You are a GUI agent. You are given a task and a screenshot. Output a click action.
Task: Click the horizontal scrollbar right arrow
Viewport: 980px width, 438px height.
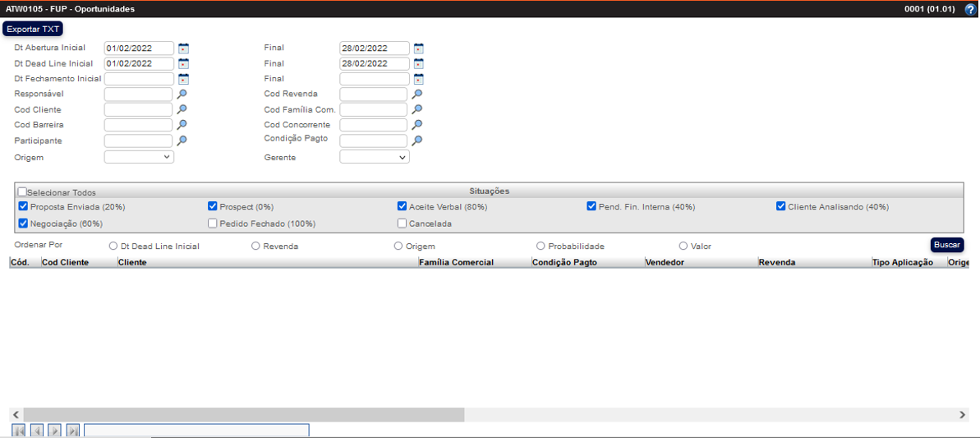[962, 415]
